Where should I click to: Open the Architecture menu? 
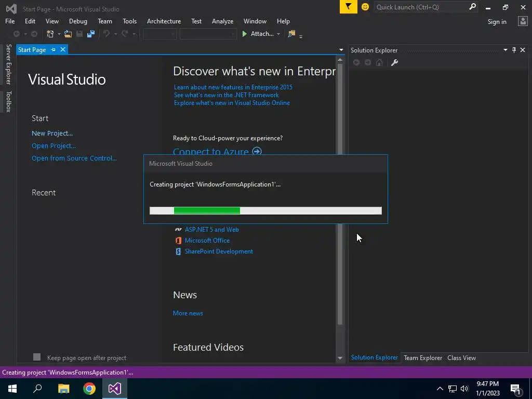coord(164,21)
